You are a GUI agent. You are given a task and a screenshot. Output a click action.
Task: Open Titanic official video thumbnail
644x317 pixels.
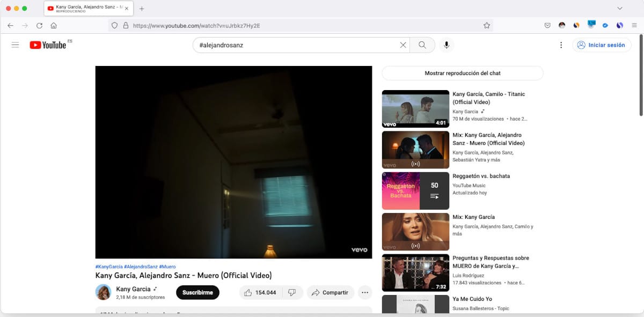coord(415,109)
